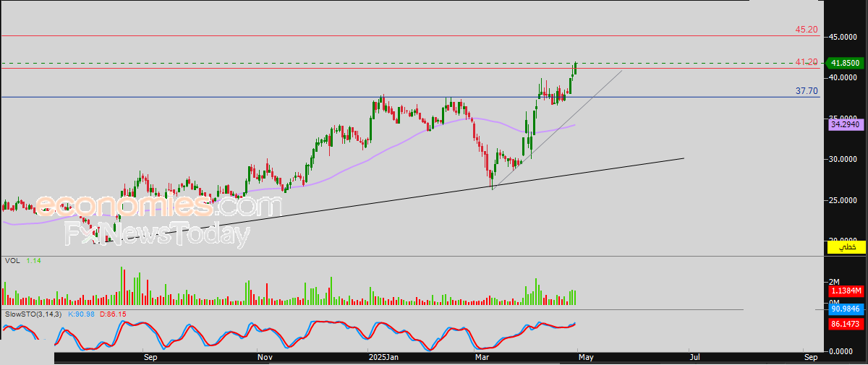This screenshot has height=365, width=868.
Task: Click the 45.0000 price axis label
Action: tap(843, 37)
